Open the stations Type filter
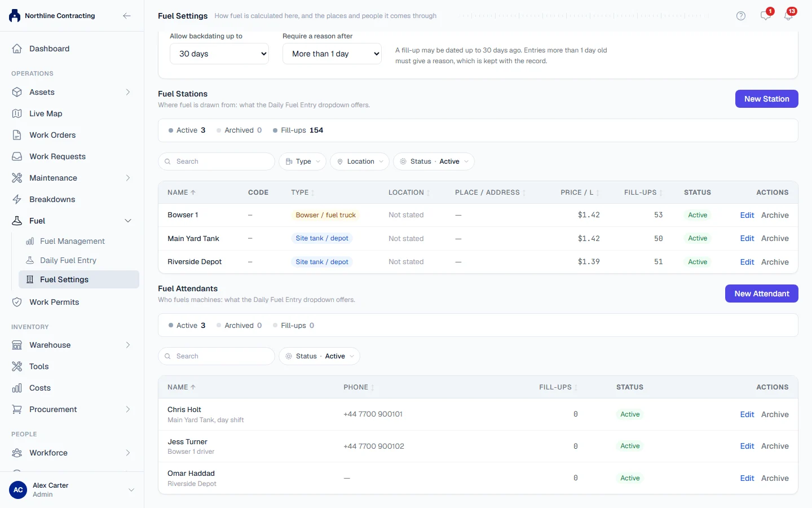 (x=303, y=161)
